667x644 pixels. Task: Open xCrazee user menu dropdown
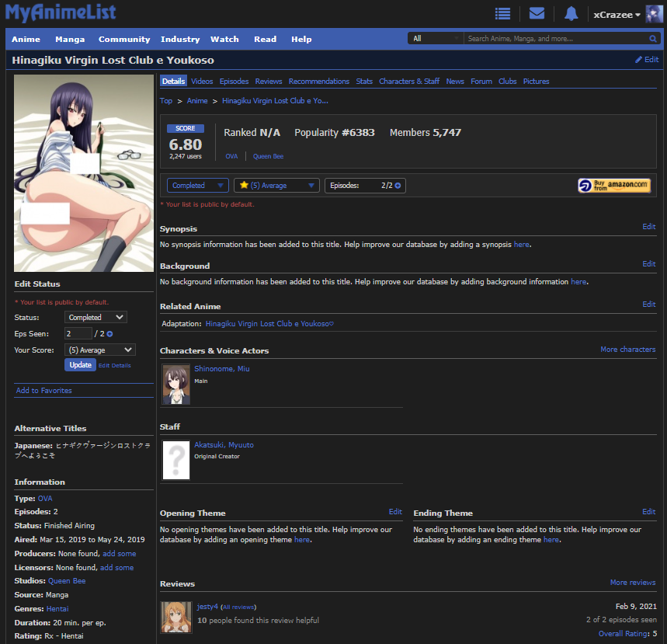click(617, 15)
